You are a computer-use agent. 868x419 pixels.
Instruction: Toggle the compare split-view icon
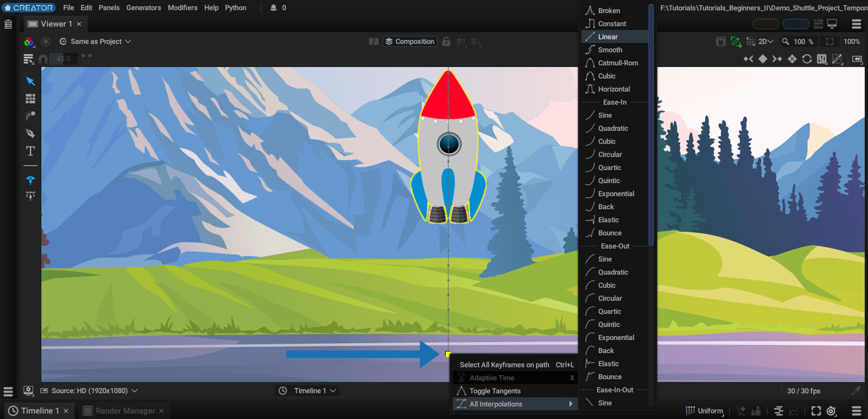[373, 41]
